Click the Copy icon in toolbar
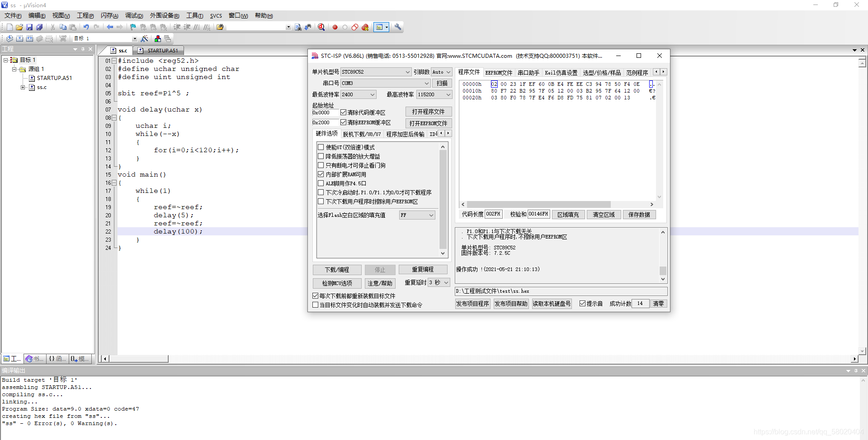 point(63,27)
